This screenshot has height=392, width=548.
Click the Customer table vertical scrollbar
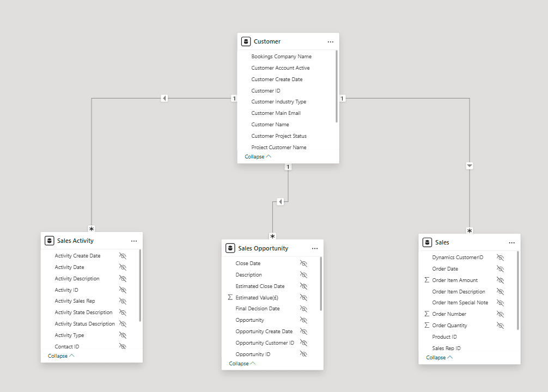tap(337, 86)
